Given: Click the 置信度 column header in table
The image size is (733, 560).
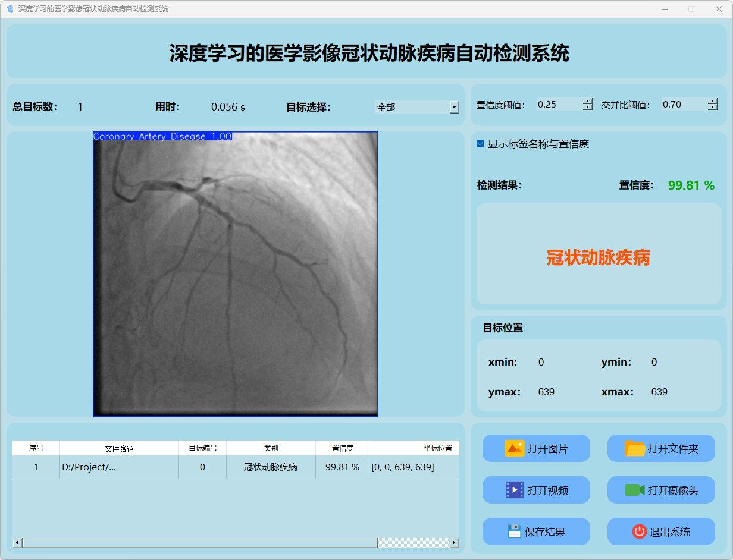Looking at the screenshot, I should pos(342,448).
